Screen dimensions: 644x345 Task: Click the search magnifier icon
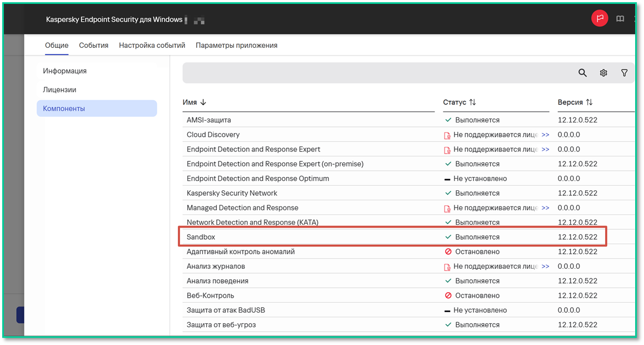click(582, 73)
